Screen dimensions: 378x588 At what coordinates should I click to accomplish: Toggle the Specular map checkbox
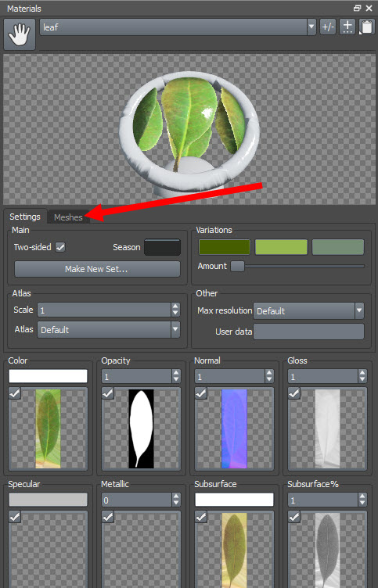(15, 517)
